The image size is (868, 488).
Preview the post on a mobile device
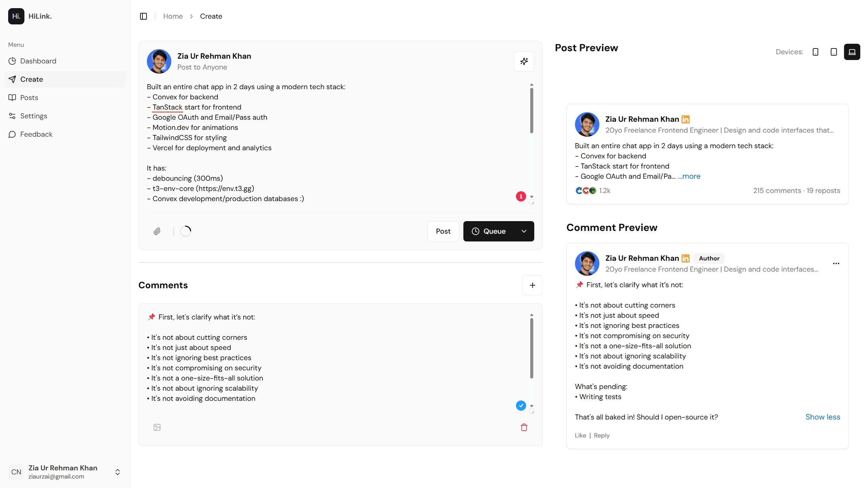[815, 52]
